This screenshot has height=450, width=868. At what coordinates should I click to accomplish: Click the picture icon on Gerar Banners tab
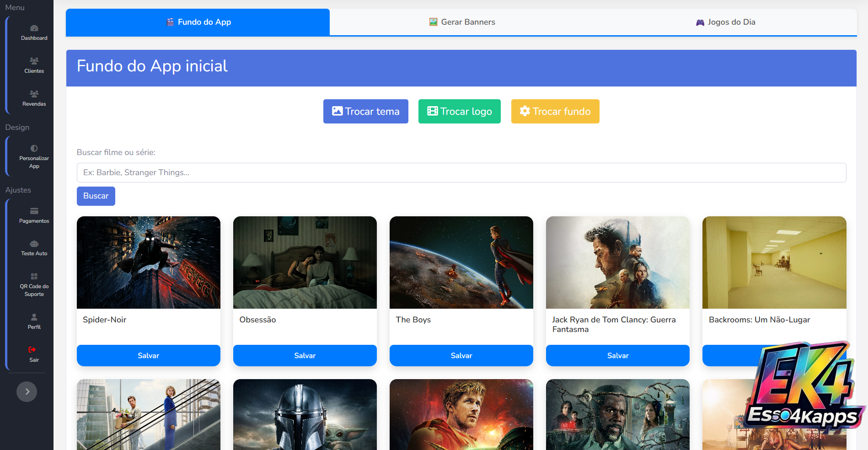click(x=433, y=22)
